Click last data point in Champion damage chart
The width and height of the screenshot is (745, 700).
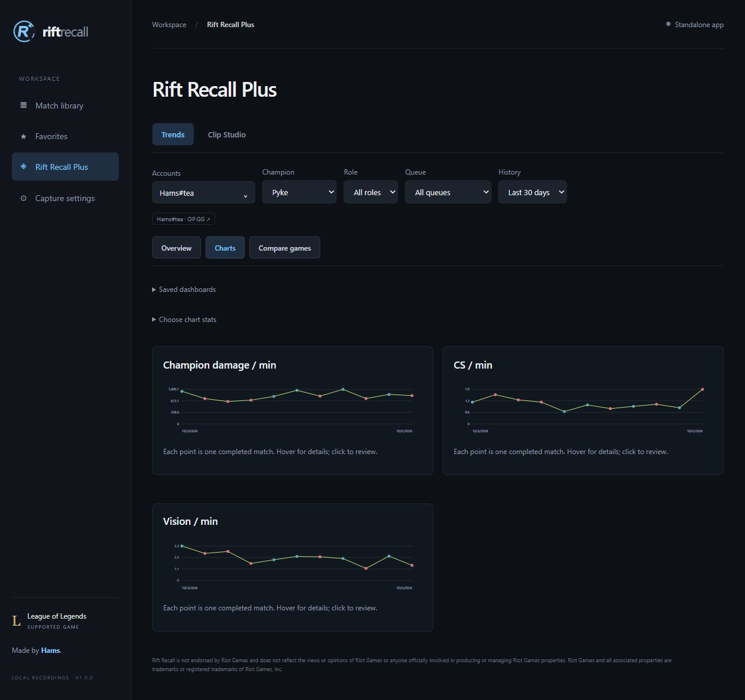(x=412, y=396)
